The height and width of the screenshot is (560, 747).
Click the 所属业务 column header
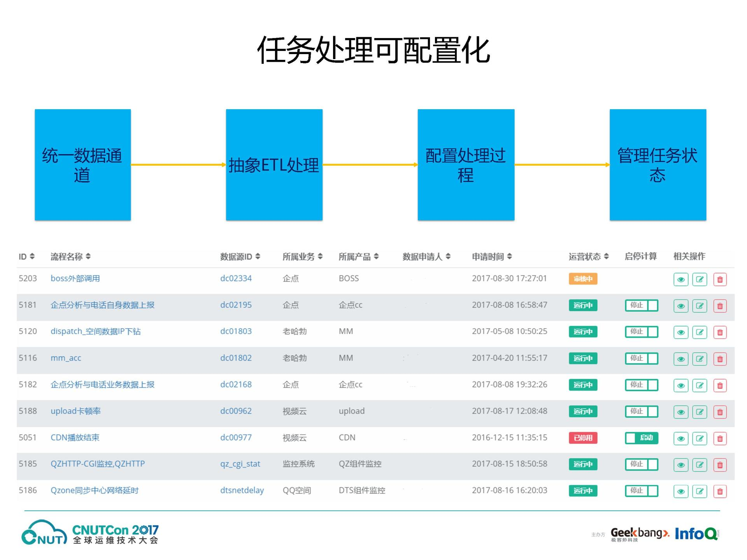pyautogui.click(x=298, y=256)
